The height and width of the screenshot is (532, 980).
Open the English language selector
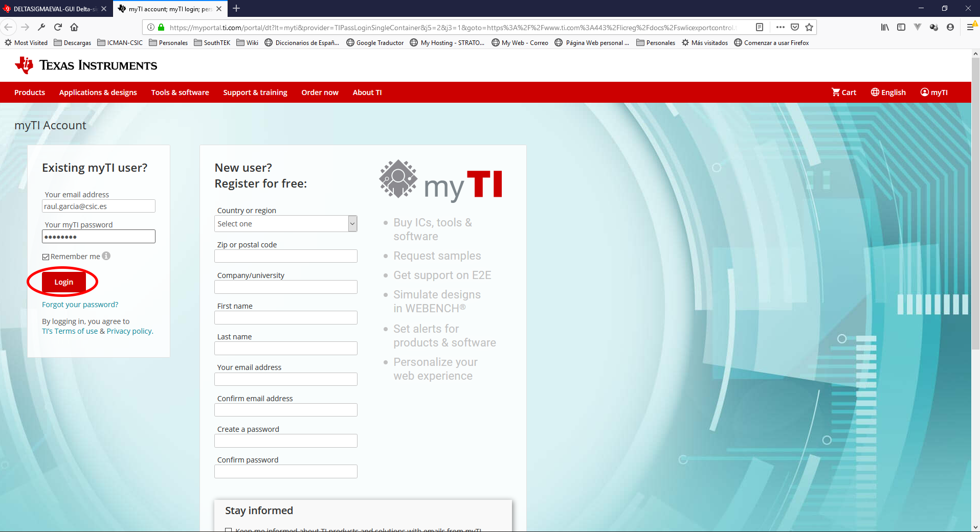(888, 92)
